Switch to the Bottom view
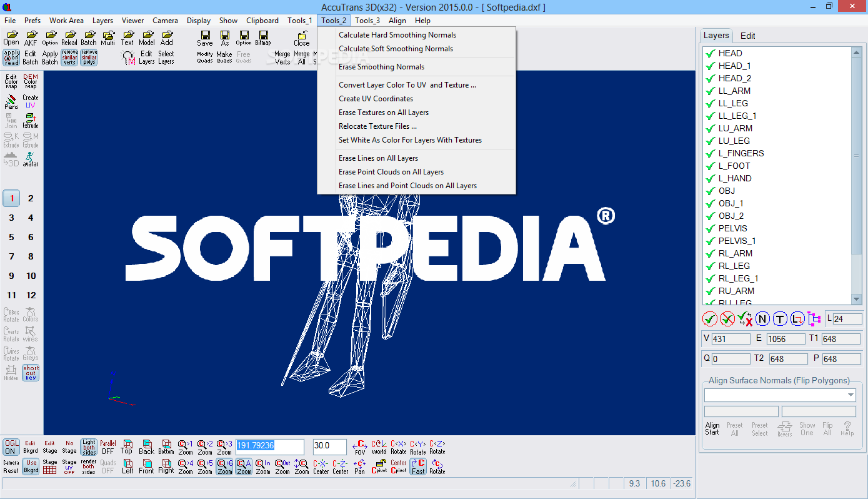This screenshot has width=868, height=499. pyautogui.click(x=166, y=446)
